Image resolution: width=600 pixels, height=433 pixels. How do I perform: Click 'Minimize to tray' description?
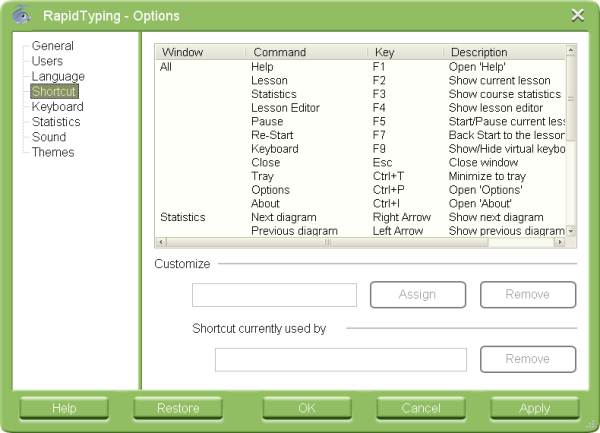(487, 176)
